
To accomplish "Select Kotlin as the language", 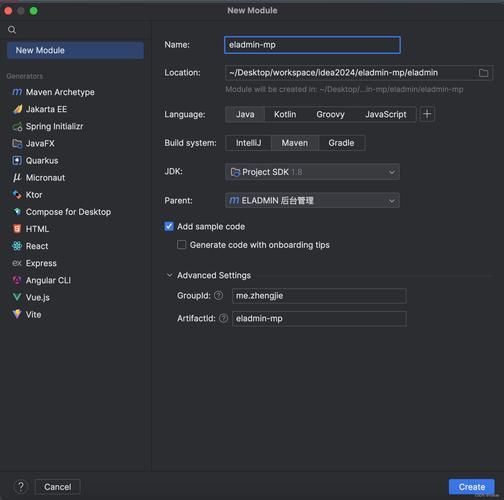I will tap(285, 114).
